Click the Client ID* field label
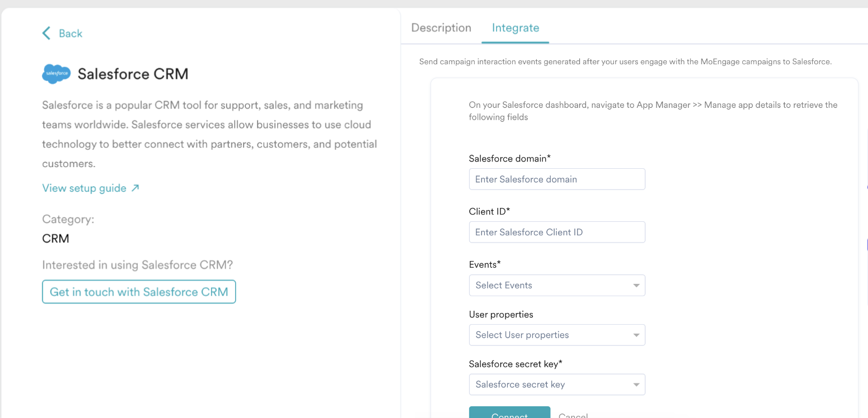 click(490, 211)
